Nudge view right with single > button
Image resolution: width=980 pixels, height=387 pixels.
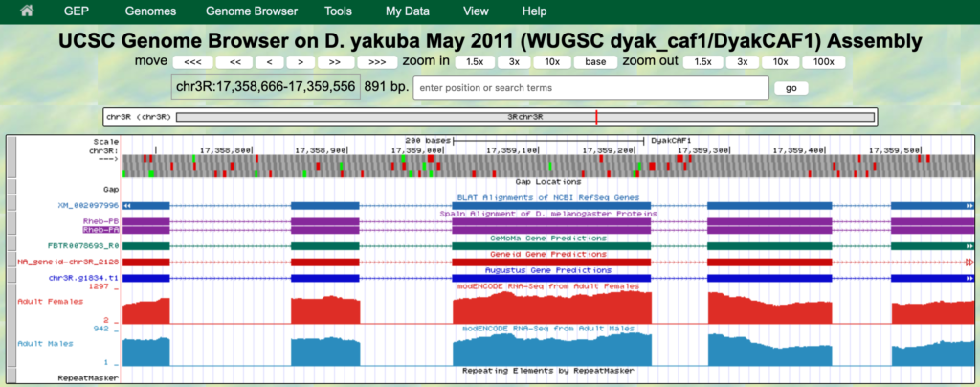[301, 62]
